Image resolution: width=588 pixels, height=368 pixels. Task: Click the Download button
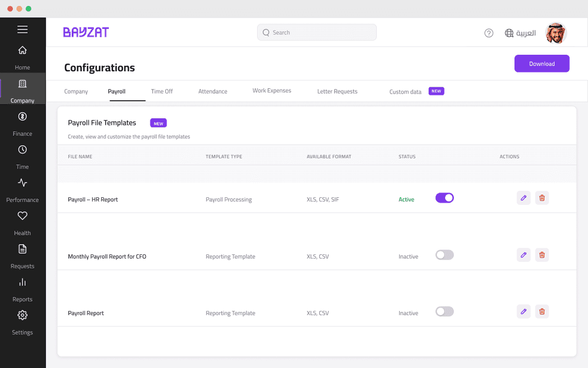[542, 64]
